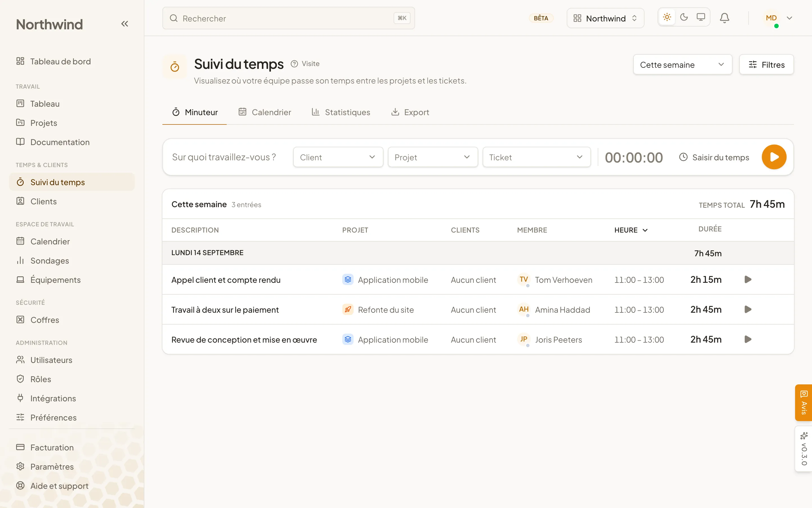812x508 pixels.
Task: Expand user menu chevron beside MD
Action: point(789,18)
